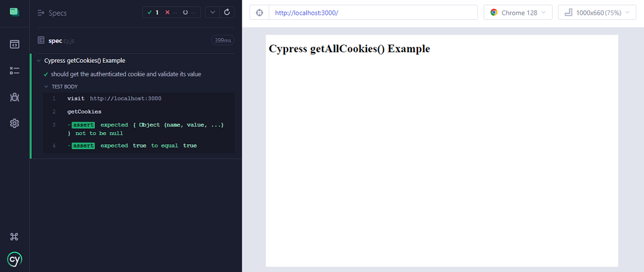
Task: Click the selector playground crosshair icon
Action: click(259, 12)
